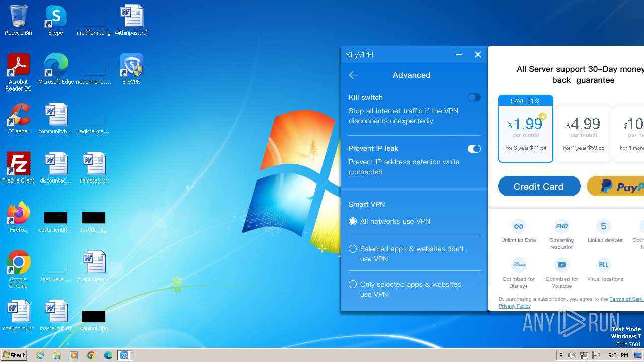This screenshot has height=362, width=644.
Task: Go back using SkyVPN back arrow
Action: [x=353, y=75]
